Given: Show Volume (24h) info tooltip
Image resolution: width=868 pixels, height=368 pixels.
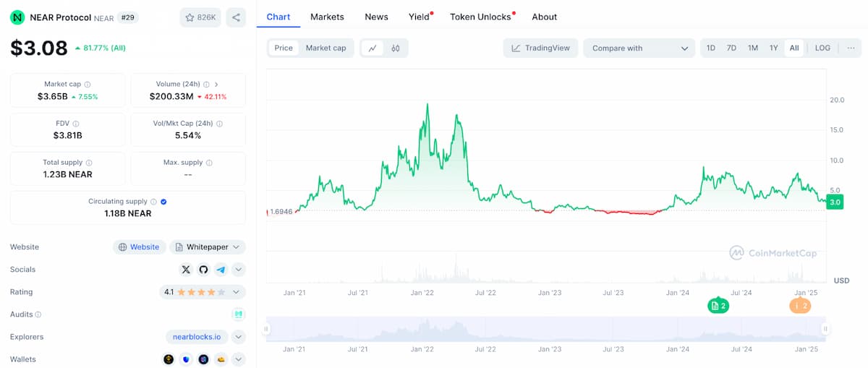Looking at the screenshot, I should 206,85.
